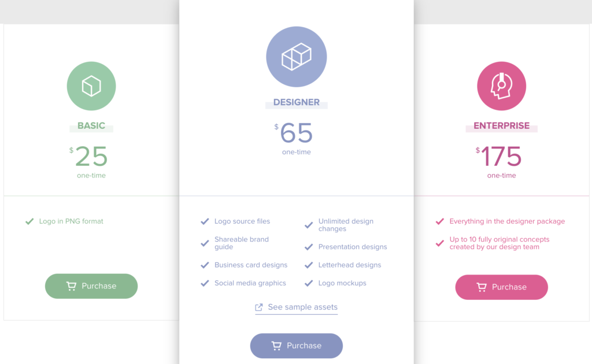This screenshot has height=364, width=592.
Task: Click the $65 Designer price
Action: (294, 133)
